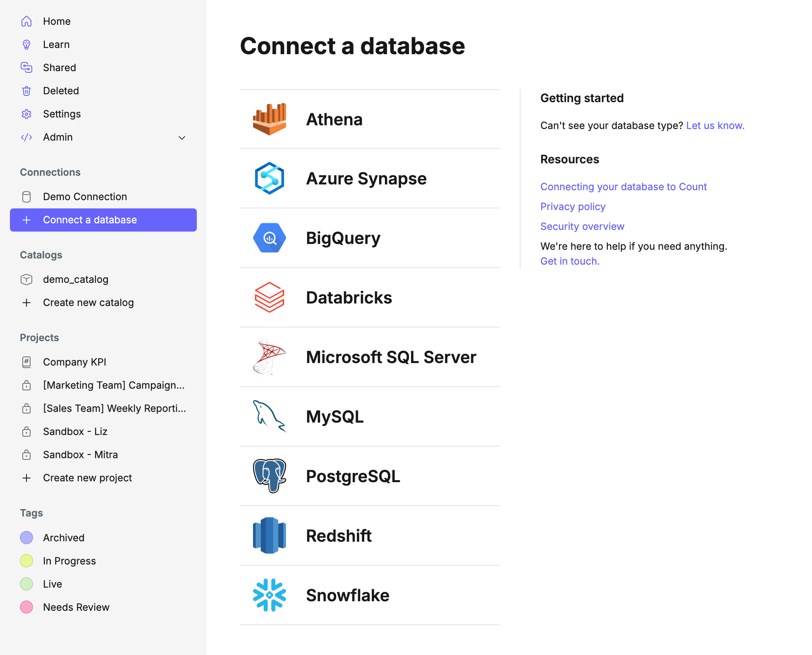The height and width of the screenshot is (655, 812).
Task: Go to the Learn section
Action: (56, 44)
